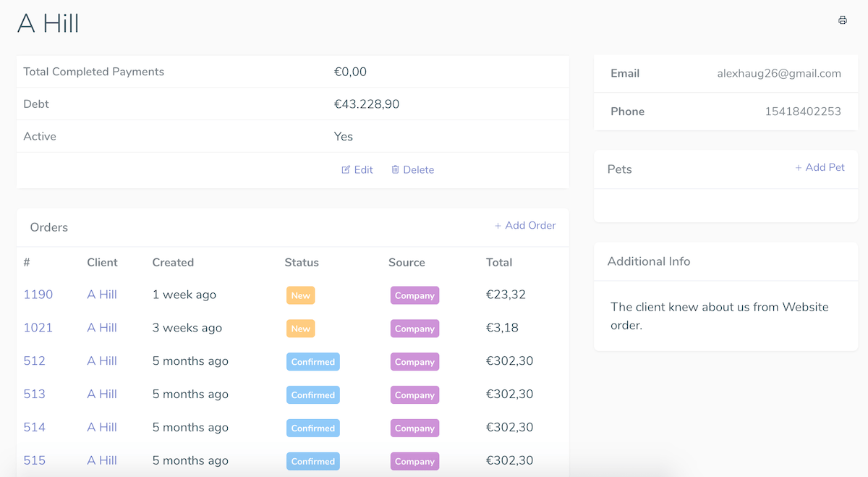Click client A Hill in order 1190 row

102,295
